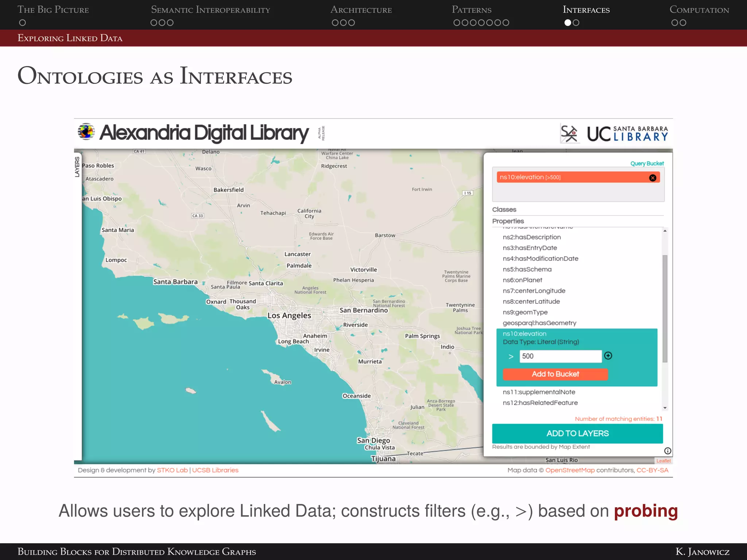Click the Properties list scrollbar thumb
The image size is (747, 560).
tap(665, 308)
